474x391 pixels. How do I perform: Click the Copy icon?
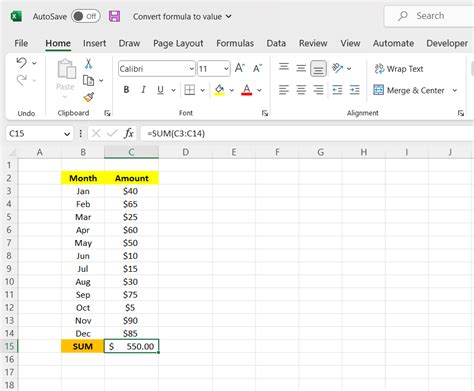click(88, 80)
